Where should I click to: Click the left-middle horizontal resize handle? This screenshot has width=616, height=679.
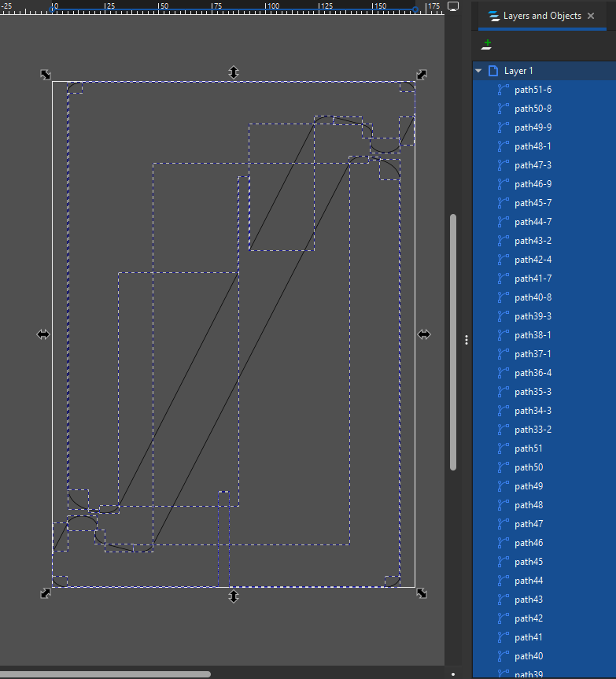click(x=43, y=334)
